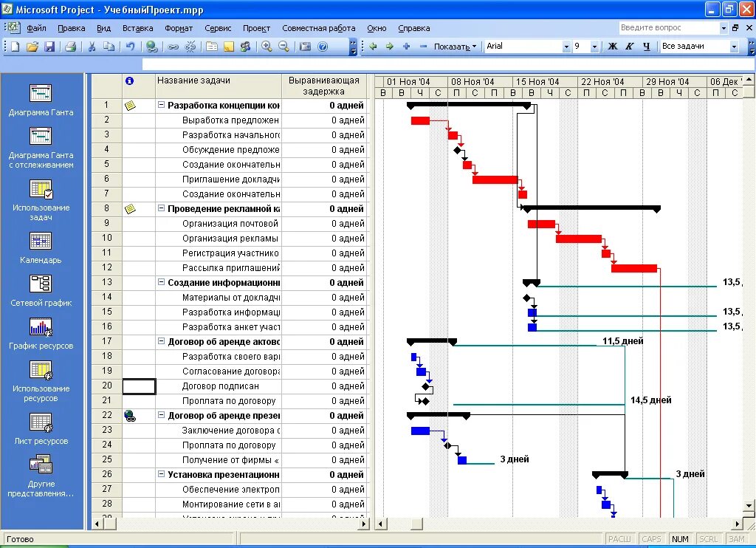Open График ресурсов view
The width and height of the screenshot is (756, 548).
click(41, 334)
